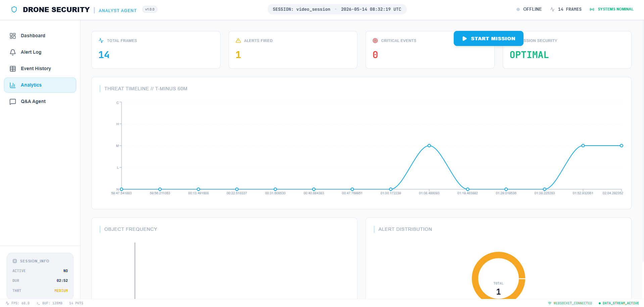Select the timeline point at 00:13.491608
Screen dimensions: 644x307
pos(198,189)
